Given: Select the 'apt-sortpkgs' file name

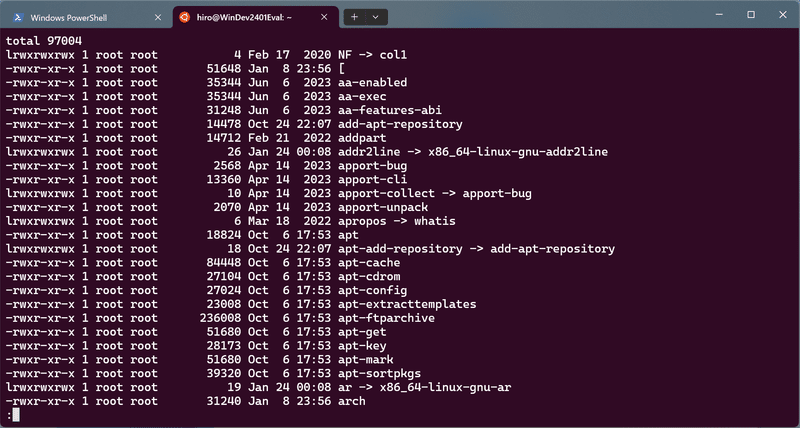Looking at the screenshot, I should (x=380, y=373).
